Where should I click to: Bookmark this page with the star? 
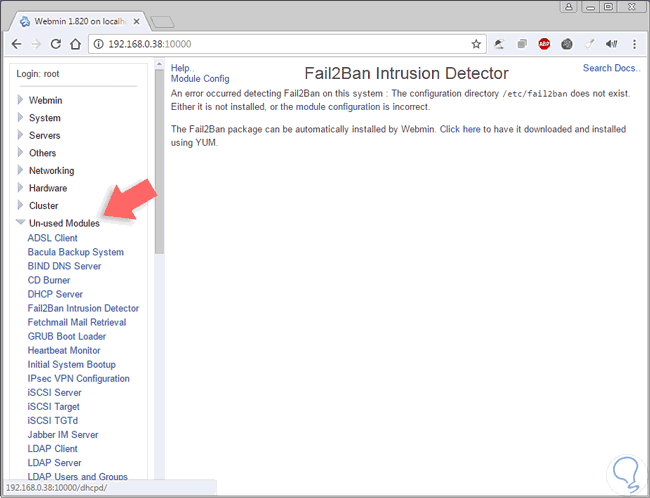point(476,44)
